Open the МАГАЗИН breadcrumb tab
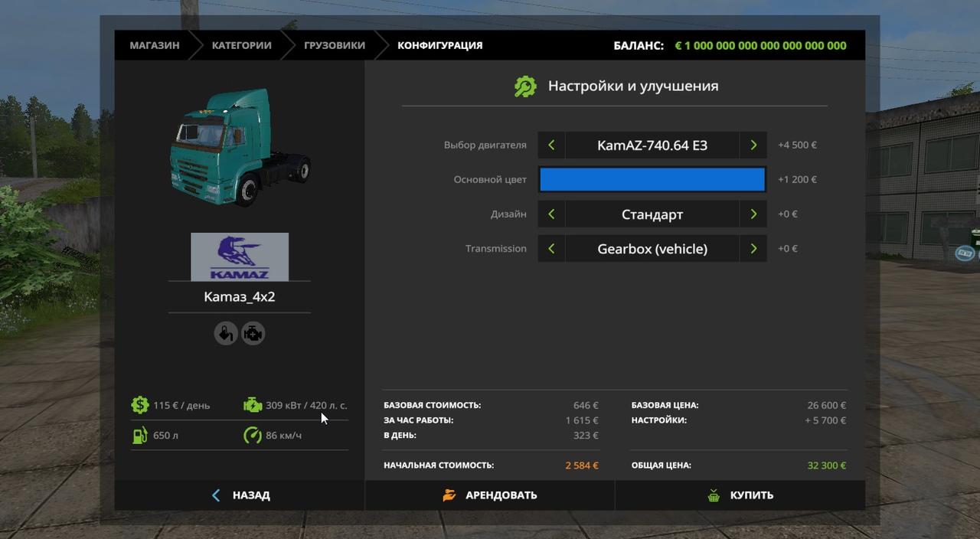 pyautogui.click(x=155, y=45)
